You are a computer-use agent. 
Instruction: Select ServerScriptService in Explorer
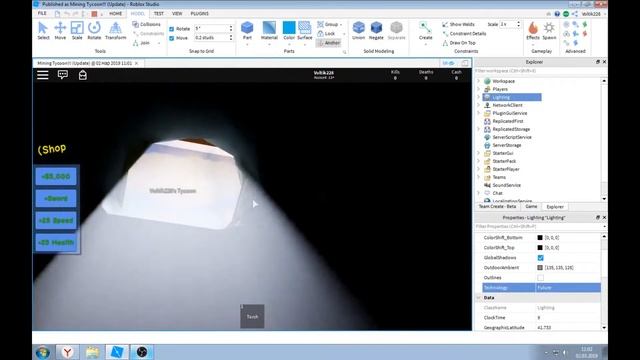tap(512, 137)
